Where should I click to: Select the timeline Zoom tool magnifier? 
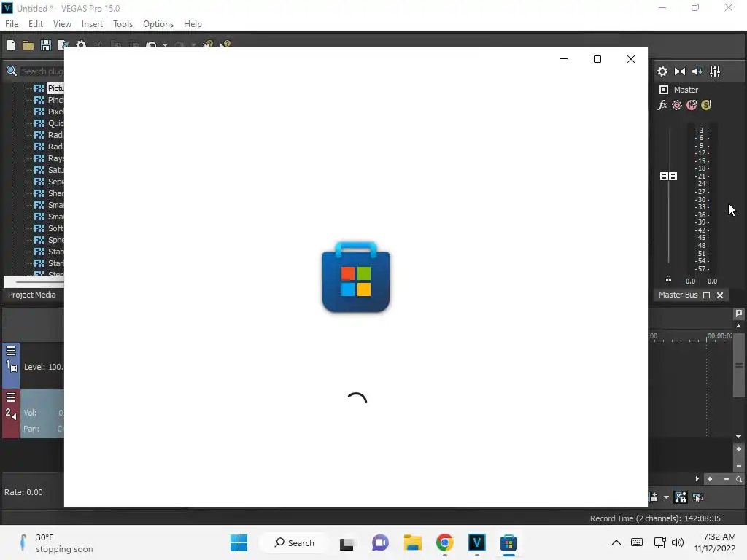tap(738, 479)
